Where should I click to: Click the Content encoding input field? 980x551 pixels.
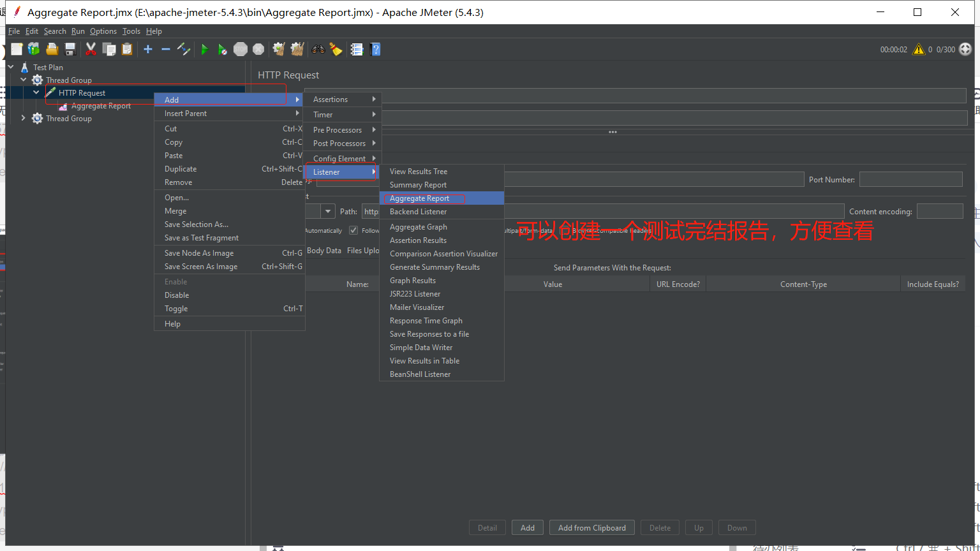pos(940,211)
